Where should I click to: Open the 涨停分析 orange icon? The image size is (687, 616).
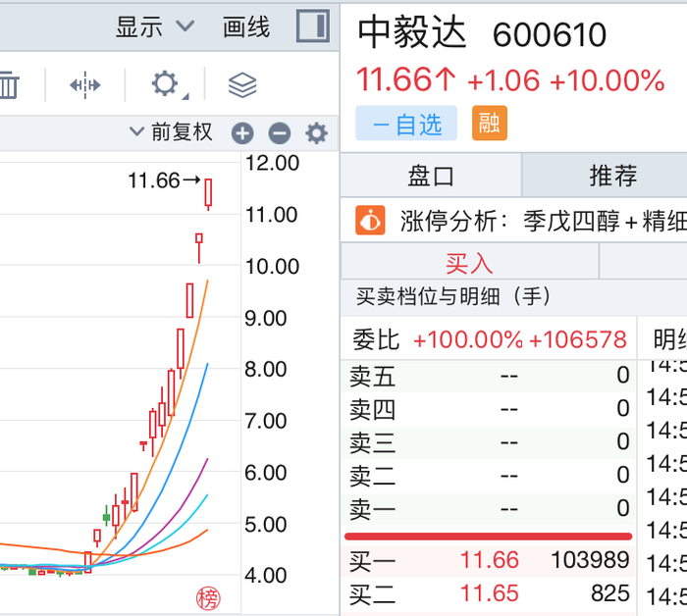click(370, 221)
